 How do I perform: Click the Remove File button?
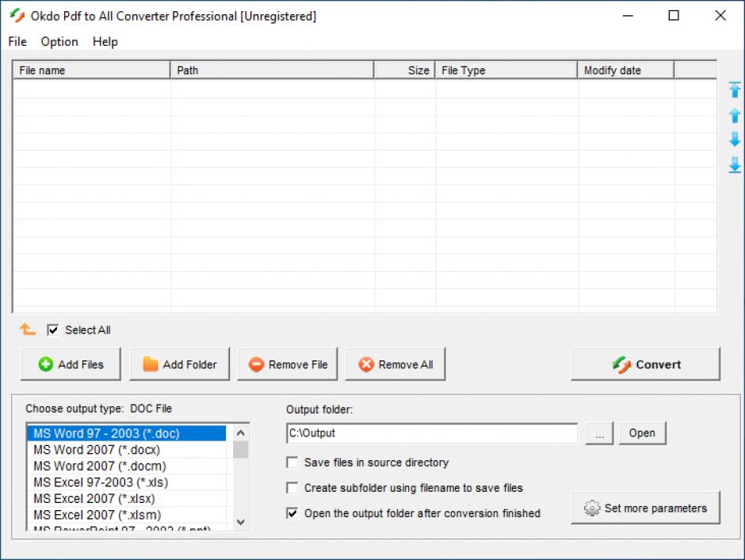coord(288,364)
